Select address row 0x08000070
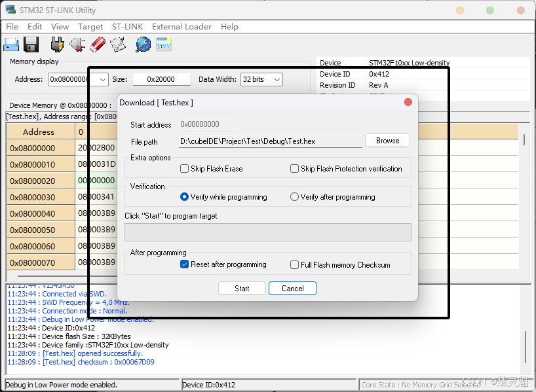Screen dimensions: 536x392 [41, 263]
